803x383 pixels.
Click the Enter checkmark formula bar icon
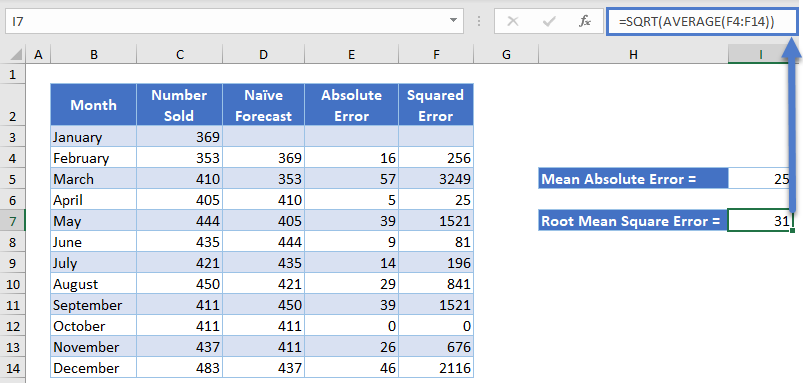pyautogui.click(x=549, y=22)
